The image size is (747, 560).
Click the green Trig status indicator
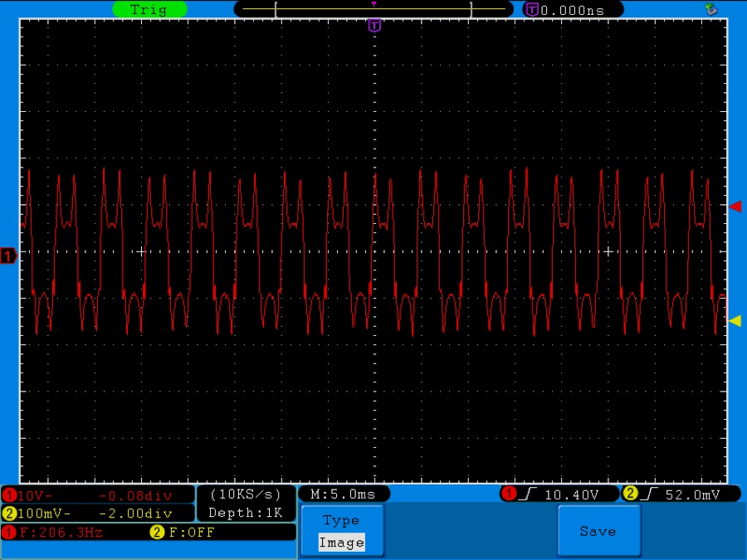[149, 9]
